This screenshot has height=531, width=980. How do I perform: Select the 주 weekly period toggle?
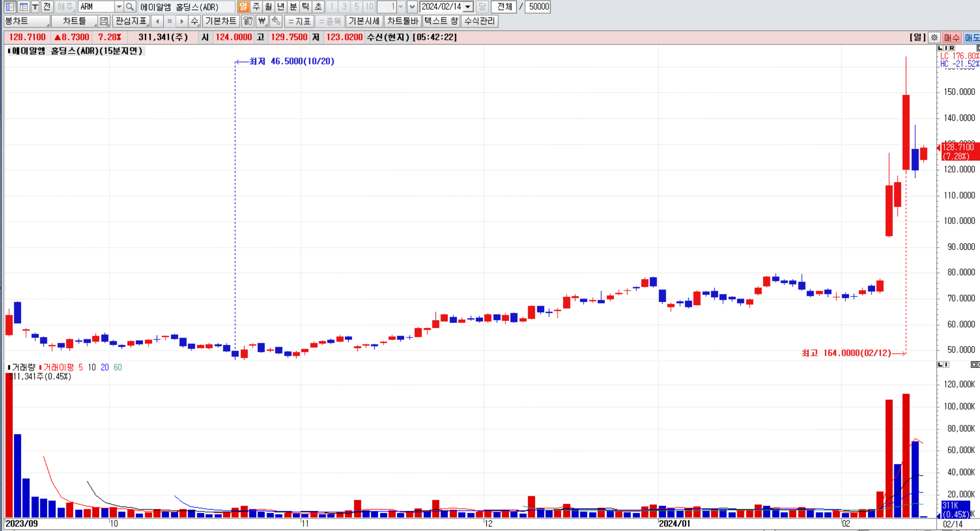(x=256, y=7)
